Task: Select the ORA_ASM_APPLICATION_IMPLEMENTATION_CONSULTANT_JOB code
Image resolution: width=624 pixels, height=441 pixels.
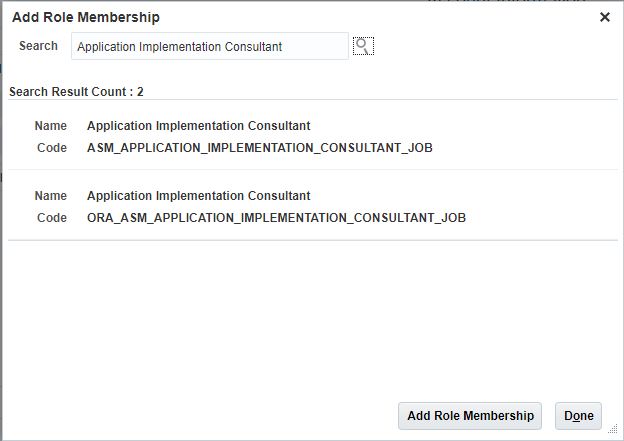Action: click(x=276, y=218)
